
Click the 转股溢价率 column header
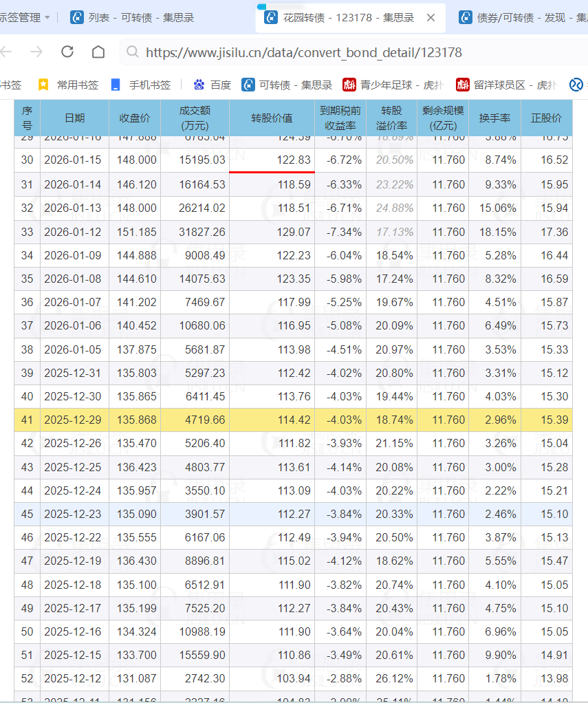tap(391, 118)
